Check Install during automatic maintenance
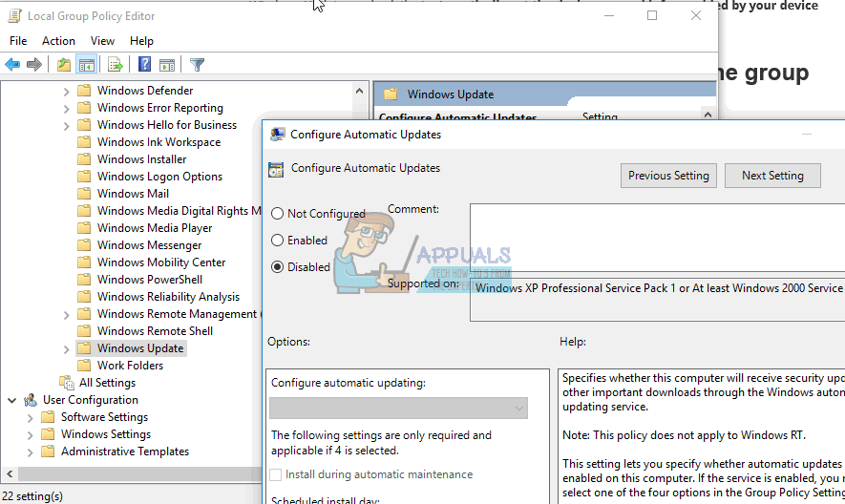This screenshot has width=845, height=504. [275, 474]
